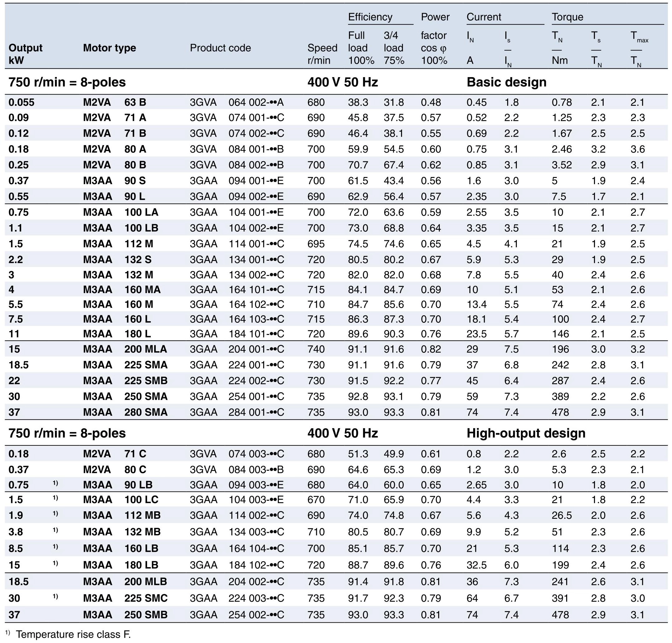Click the Basic design section title
Image resolution: width=672 pixels, height=643 pixels.
(506, 82)
